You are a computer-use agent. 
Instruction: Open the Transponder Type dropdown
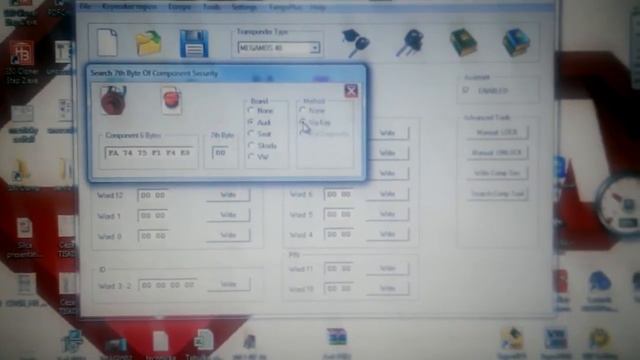315,48
